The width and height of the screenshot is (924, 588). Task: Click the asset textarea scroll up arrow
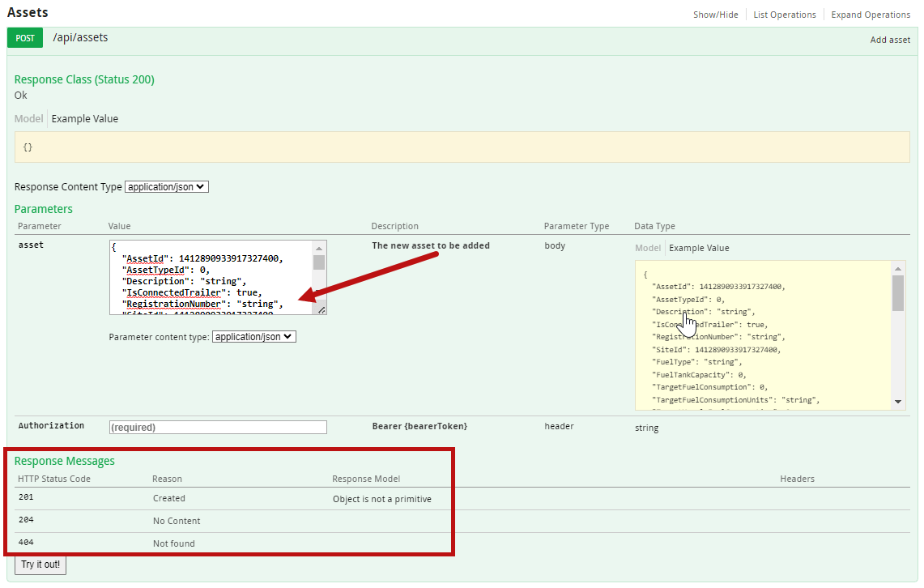319,248
